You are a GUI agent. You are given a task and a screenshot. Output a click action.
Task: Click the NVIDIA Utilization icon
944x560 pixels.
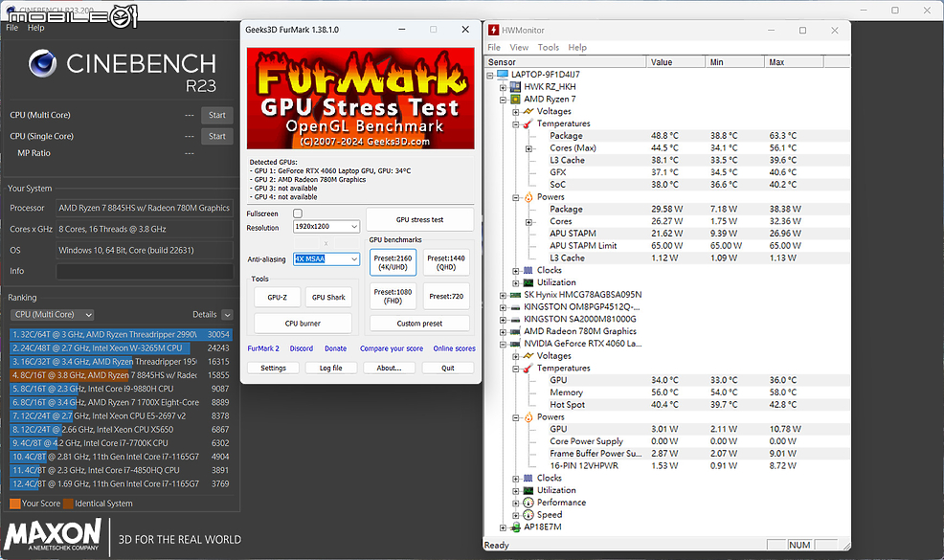[528, 490]
